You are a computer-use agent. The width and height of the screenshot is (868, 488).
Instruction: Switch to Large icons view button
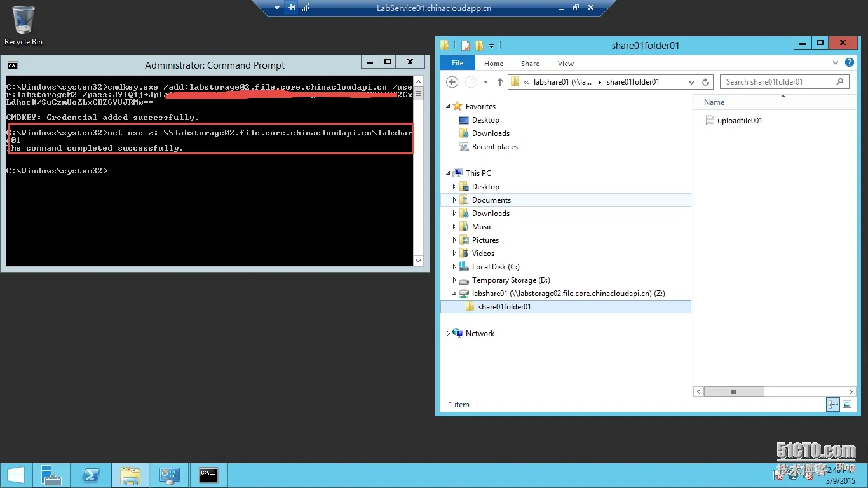tap(847, 405)
